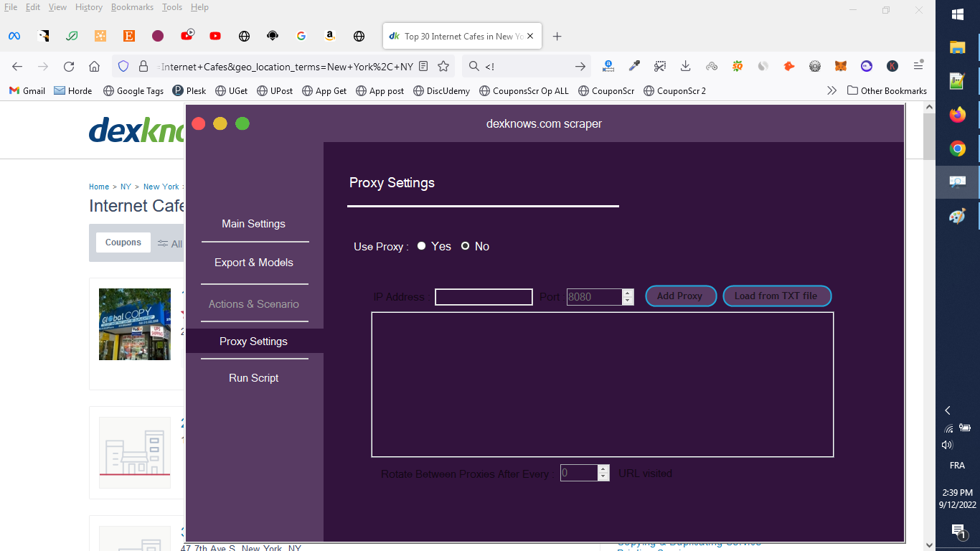This screenshot has width=980, height=551.
Task: Click the Port number field
Action: 595,296
